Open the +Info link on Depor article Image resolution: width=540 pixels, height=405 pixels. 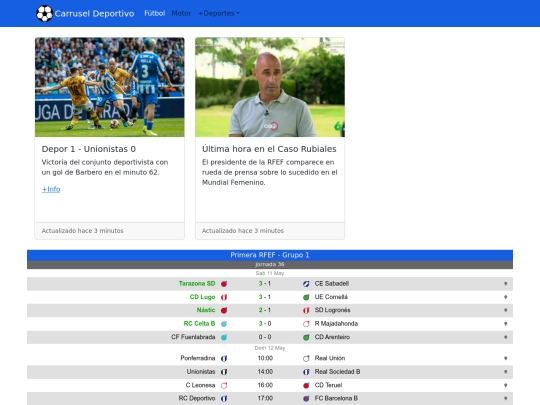coord(51,189)
